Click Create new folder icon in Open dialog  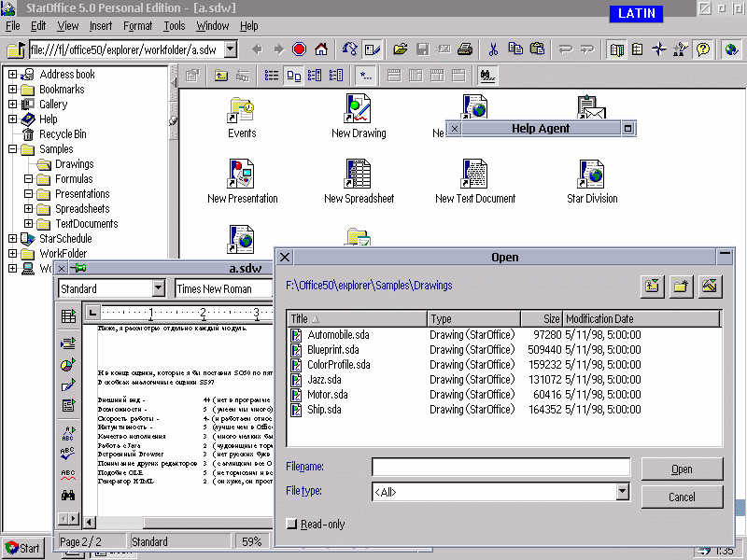[x=681, y=286]
